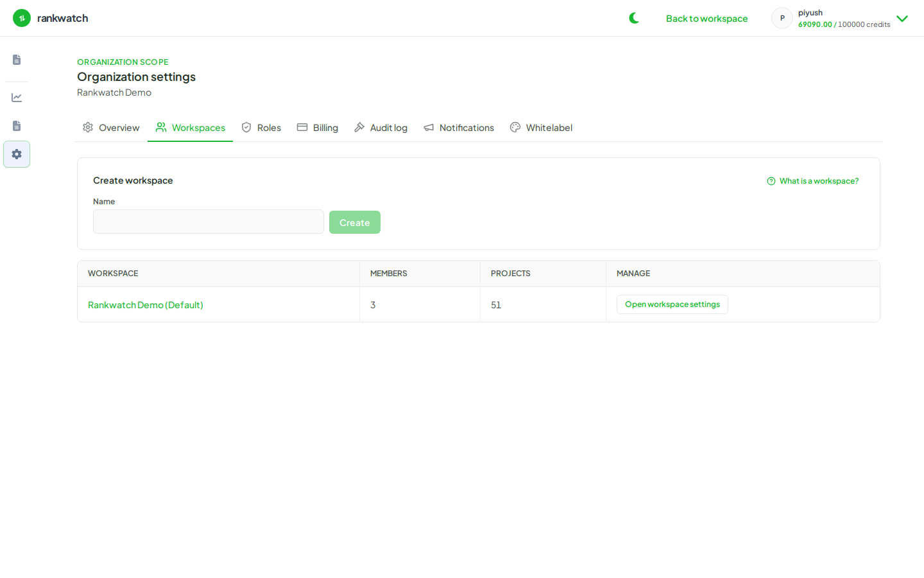This screenshot has height=578, width=924.
Task: Click the Open workspace settings button
Action: coord(672,304)
